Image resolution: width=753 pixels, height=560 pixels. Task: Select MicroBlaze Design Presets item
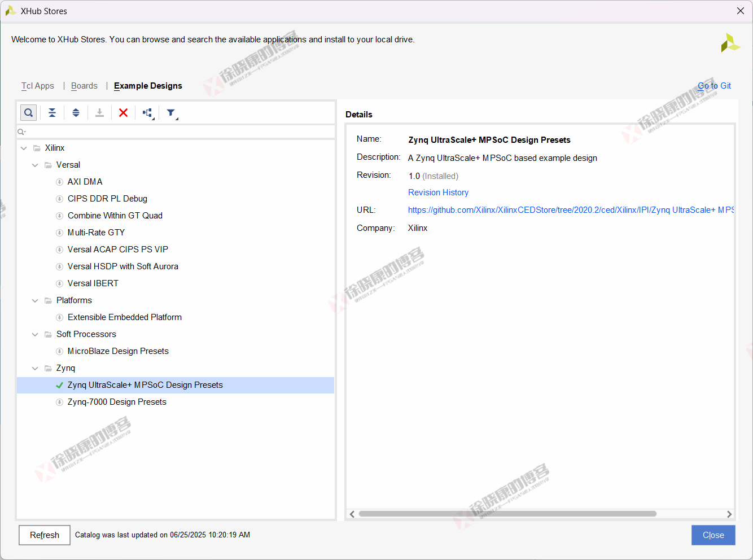(x=118, y=351)
